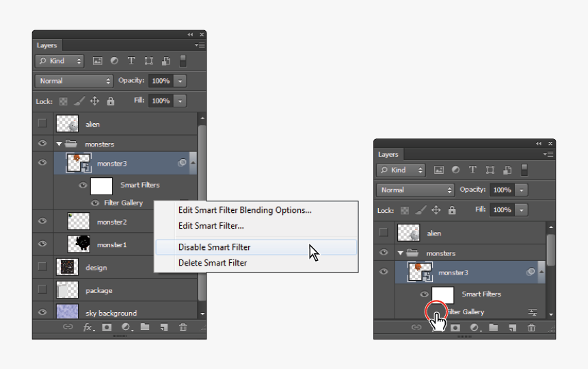588x369 pixels.
Task: Click the monster1 layer thumbnail
Action: 79,244
